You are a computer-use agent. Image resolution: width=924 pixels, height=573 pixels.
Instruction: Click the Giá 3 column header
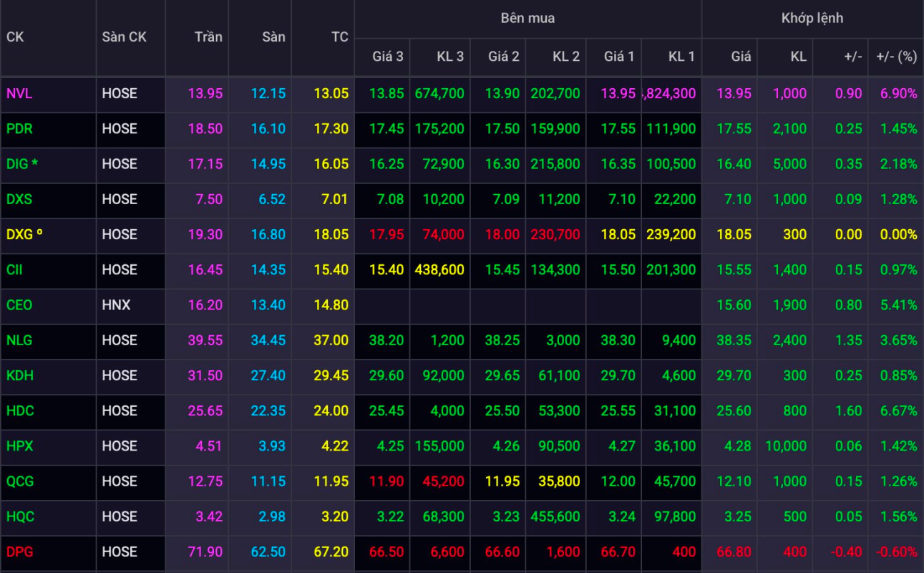pos(388,57)
